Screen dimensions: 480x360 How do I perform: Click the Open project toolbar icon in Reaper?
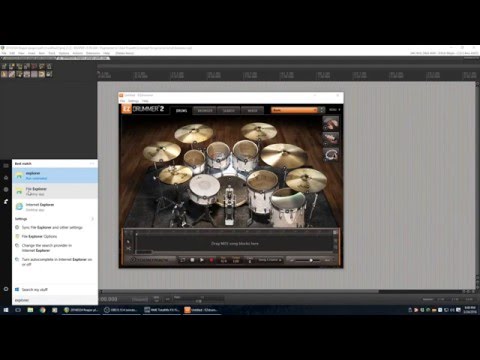click(x=12, y=66)
